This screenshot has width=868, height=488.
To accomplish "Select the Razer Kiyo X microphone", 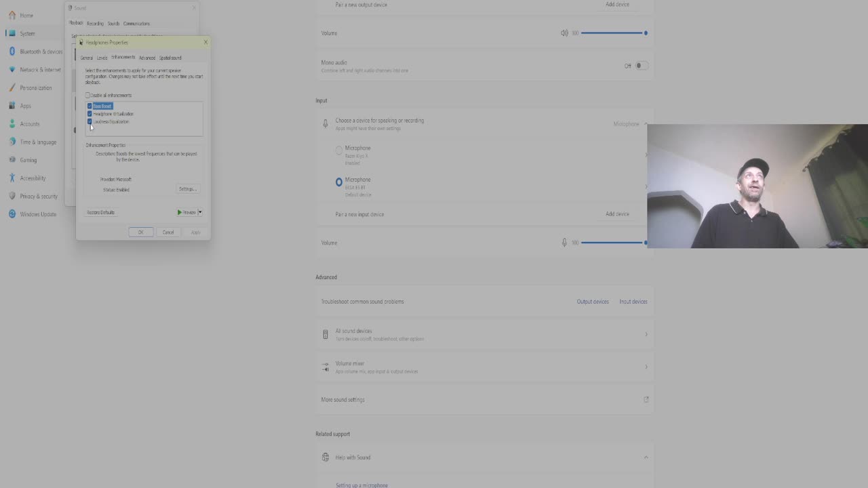I will click(x=339, y=151).
